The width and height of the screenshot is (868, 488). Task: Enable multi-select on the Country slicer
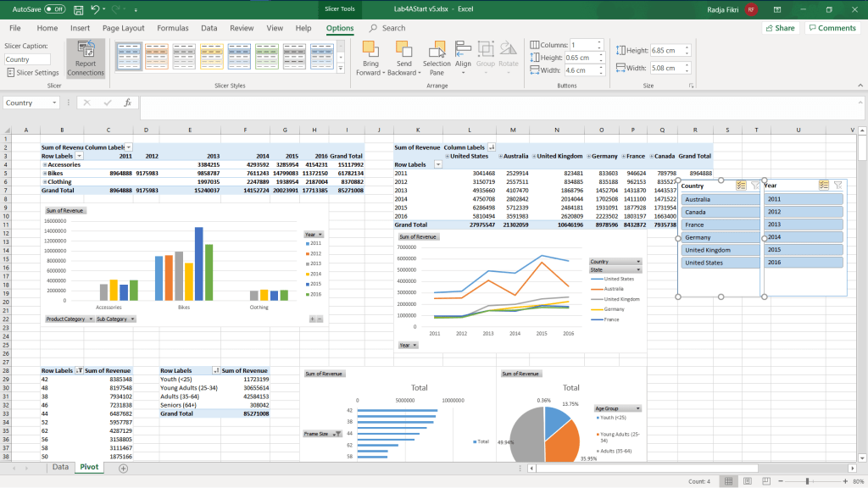point(741,185)
